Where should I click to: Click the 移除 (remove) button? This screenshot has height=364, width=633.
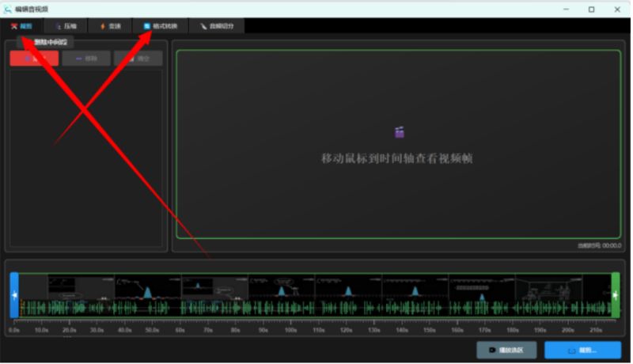click(x=86, y=59)
